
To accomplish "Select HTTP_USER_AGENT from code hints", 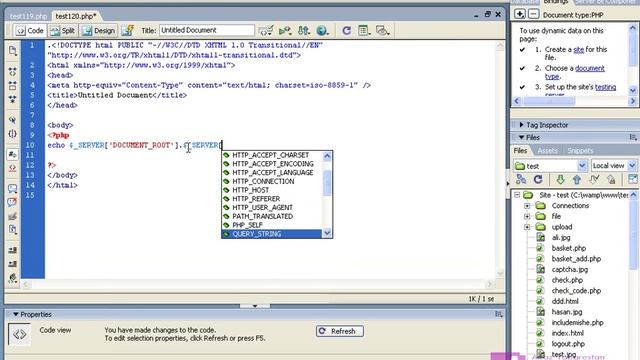I will click(x=272, y=208).
